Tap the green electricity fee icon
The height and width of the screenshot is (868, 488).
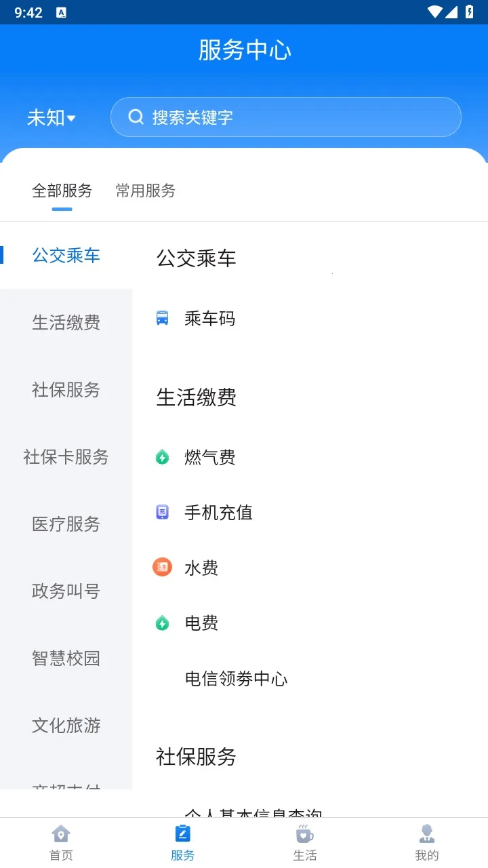tap(163, 623)
